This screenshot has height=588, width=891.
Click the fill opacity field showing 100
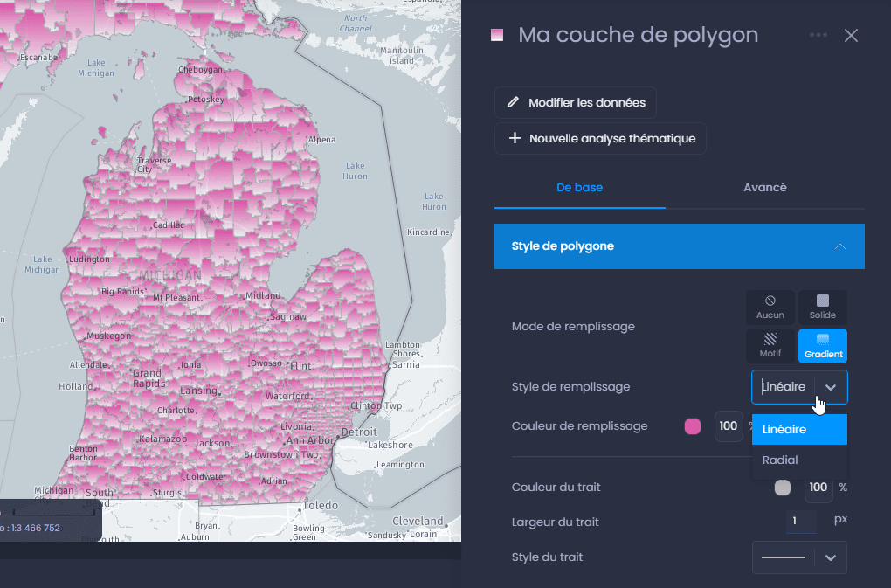coord(729,426)
